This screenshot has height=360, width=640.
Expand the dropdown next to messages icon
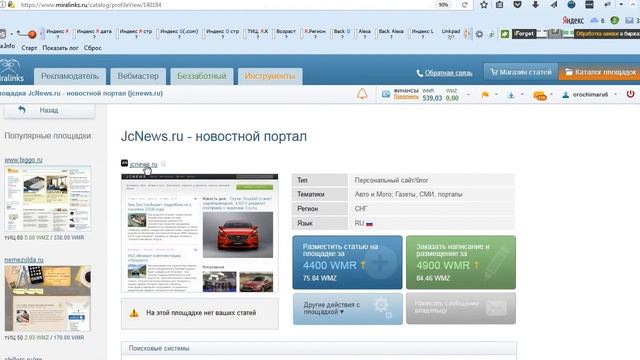(551, 95)
